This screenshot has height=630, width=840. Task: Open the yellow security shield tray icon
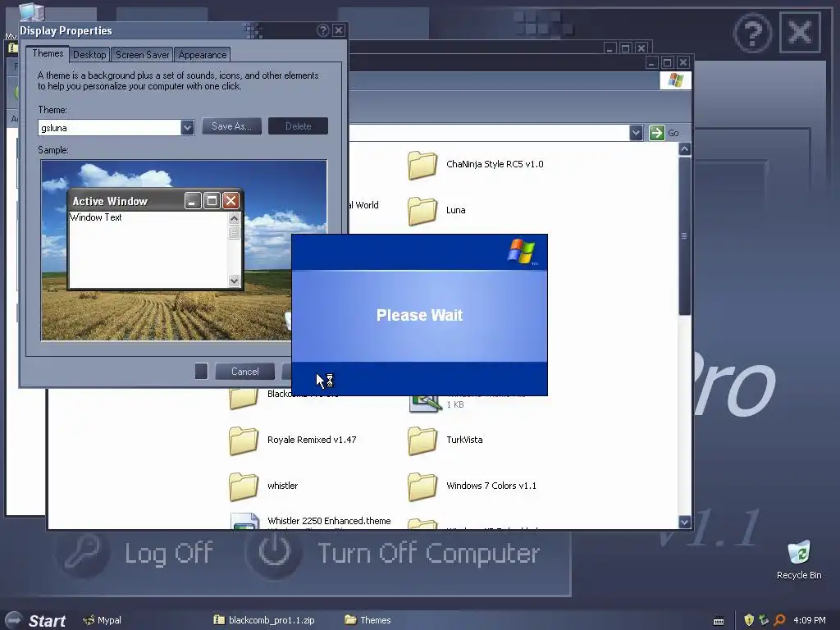[749, 620]
